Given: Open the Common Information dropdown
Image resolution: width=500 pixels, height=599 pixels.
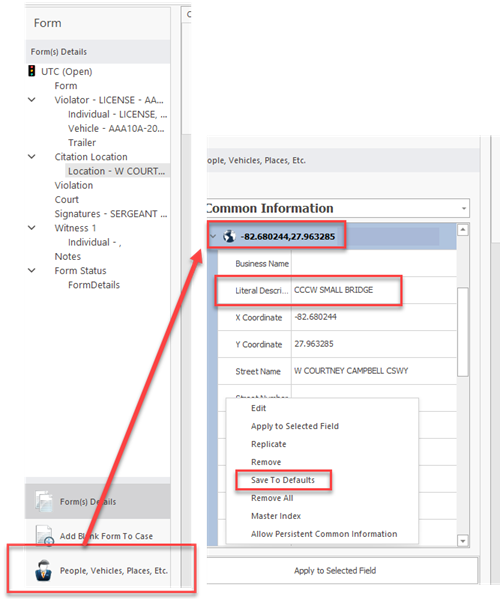Looking at the screenshot, I should click(464, 208).
